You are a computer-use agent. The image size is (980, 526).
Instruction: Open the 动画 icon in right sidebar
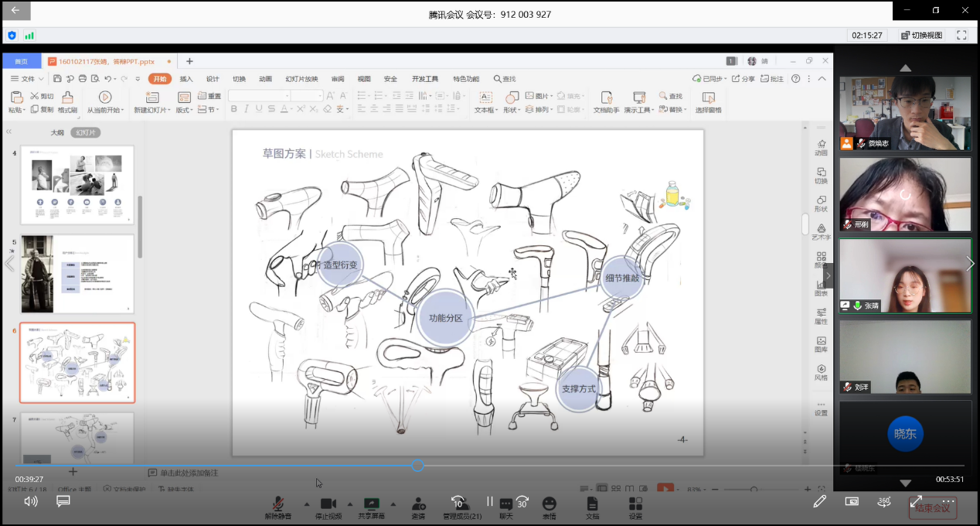(x=821, y=147)
